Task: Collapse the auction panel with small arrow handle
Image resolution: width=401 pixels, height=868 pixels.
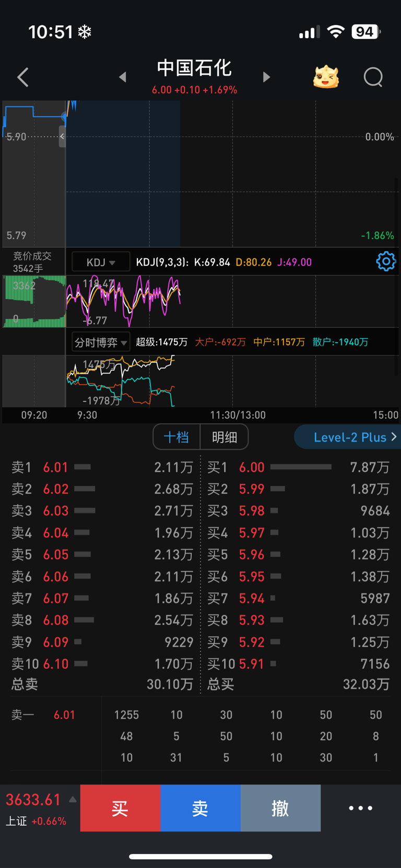Action: point(62,136)
